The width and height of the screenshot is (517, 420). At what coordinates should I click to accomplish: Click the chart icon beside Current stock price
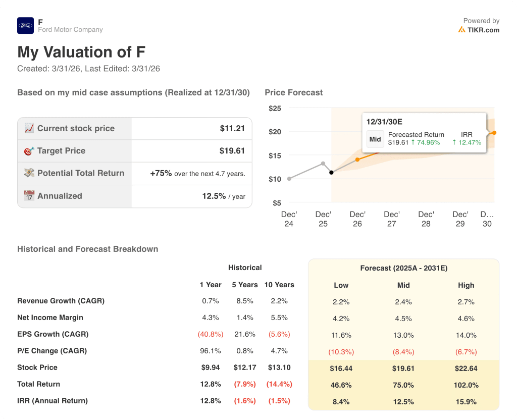[29, 128]
